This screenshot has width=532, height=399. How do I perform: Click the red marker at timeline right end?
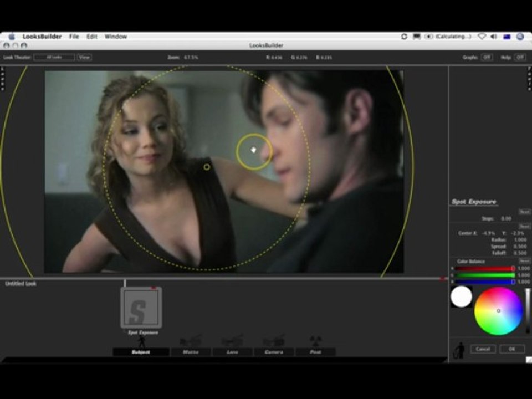point(442,278)
